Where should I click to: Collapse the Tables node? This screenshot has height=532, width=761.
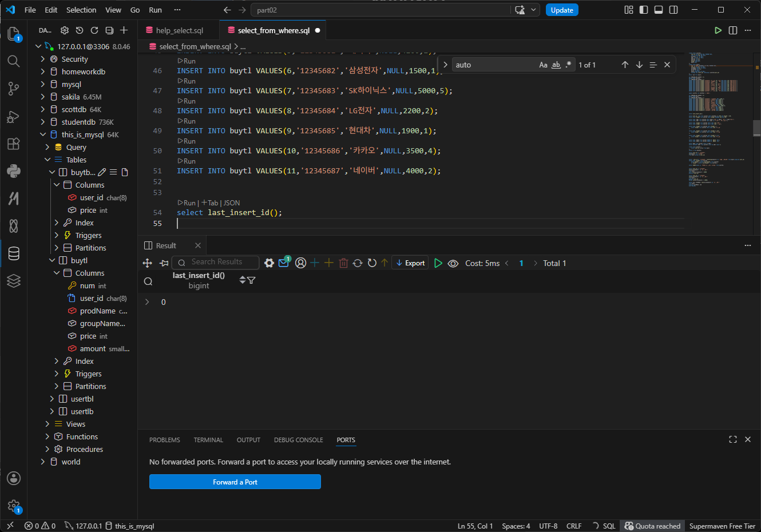(x=47, y=160)
